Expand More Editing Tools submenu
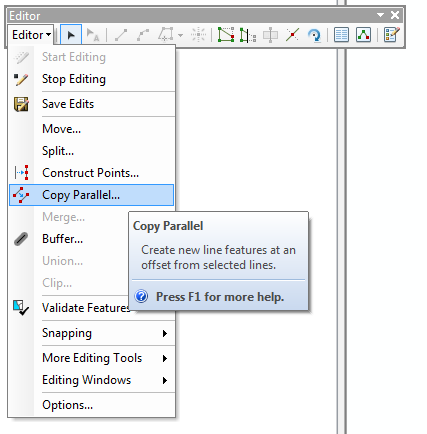 coord(92,358)
